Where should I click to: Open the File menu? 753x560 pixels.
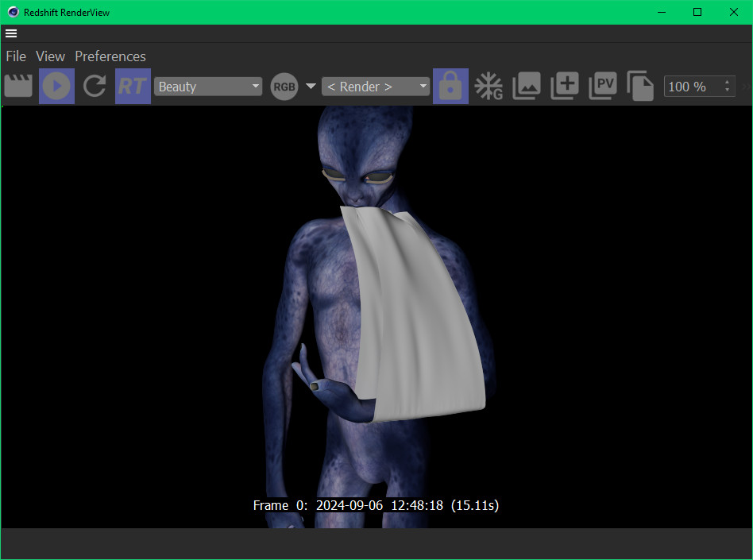[16, 56]
